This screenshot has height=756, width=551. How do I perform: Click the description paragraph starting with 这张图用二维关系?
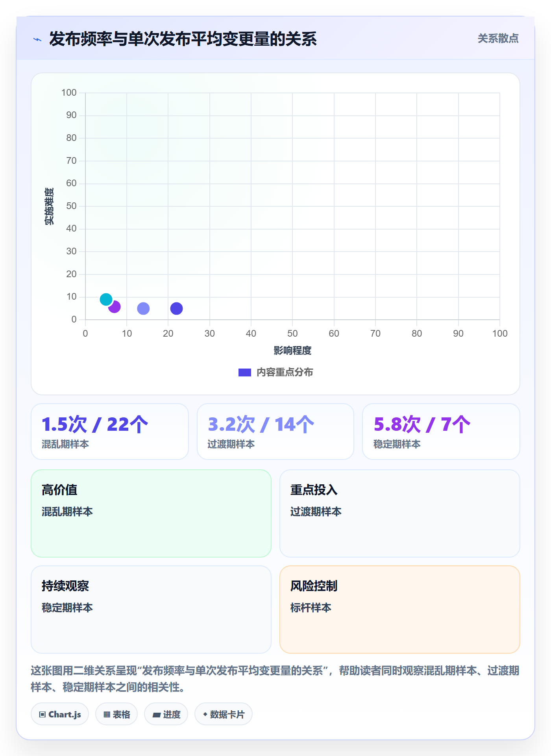point(275,679)
